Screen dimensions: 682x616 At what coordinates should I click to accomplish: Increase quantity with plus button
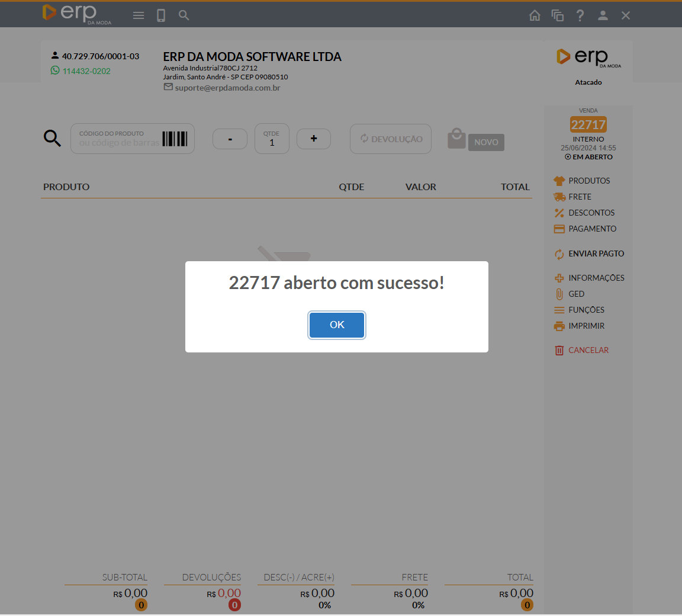pyautogui.click(x=314, y=139)
